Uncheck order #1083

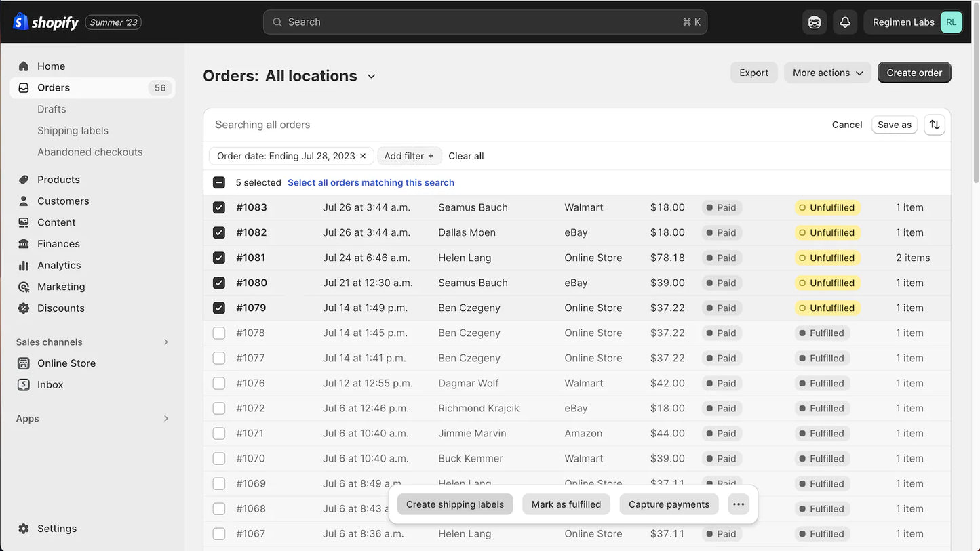point(218,207)
